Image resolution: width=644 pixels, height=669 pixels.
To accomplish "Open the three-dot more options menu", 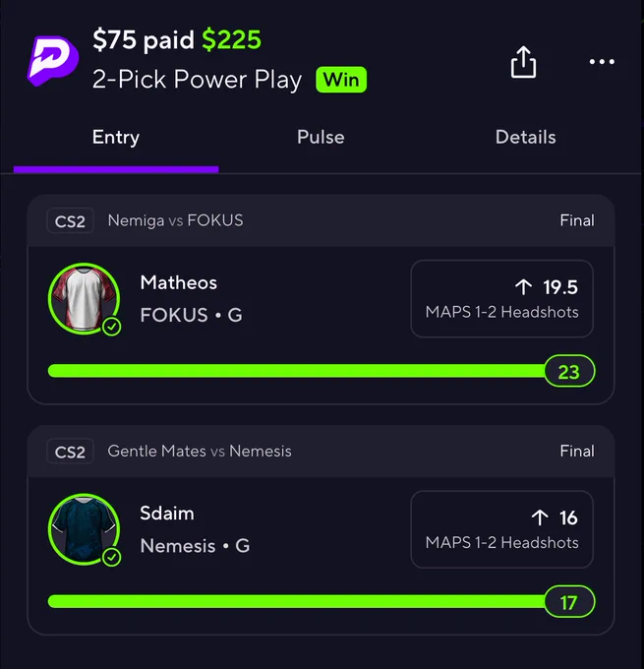I will 602,62.
